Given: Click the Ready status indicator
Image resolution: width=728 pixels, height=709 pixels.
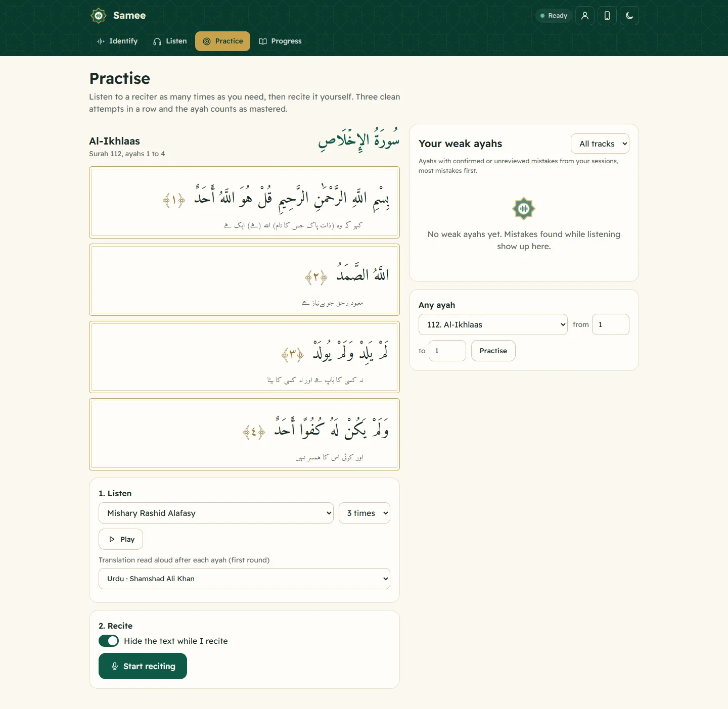Looking at the screenshot, I should (554, 16).
